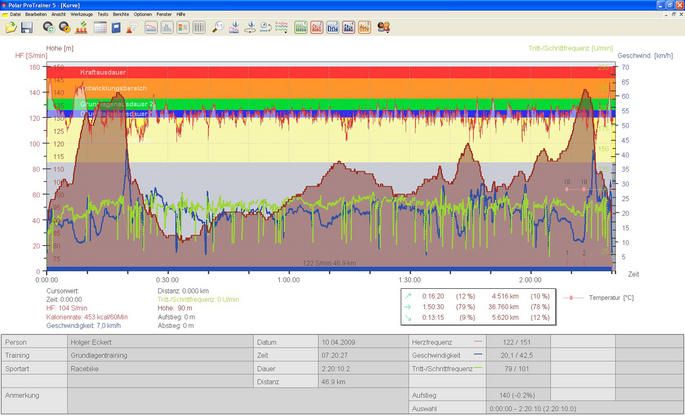The width and height of the screenshot is (685, 416).
Task: Open the Datei menu
Action: click(15, 15)
